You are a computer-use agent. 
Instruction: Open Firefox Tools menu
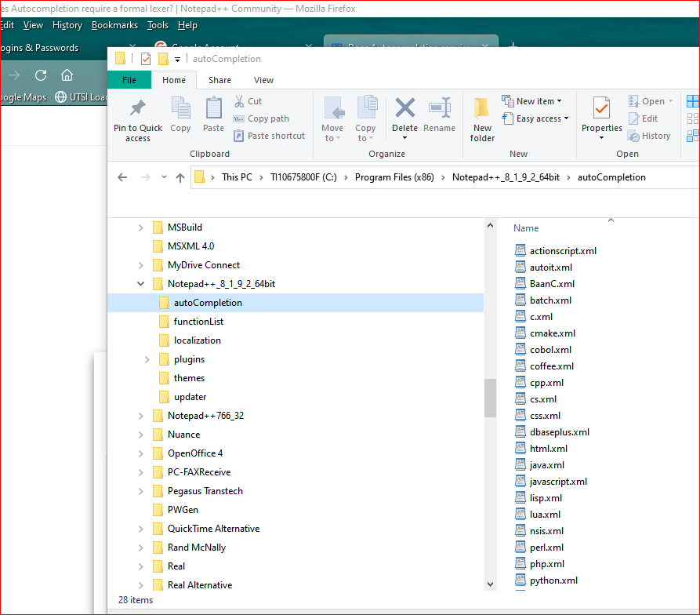point(158,25)
